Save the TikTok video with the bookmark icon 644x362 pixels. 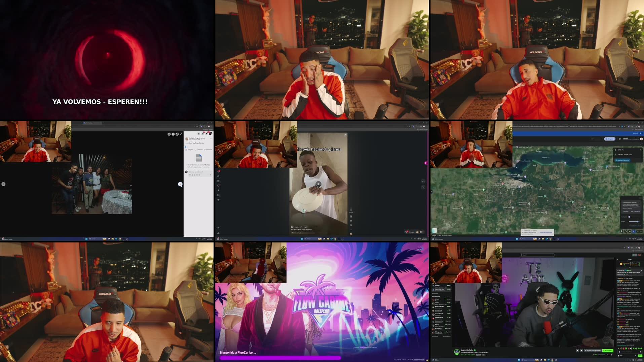351,226
